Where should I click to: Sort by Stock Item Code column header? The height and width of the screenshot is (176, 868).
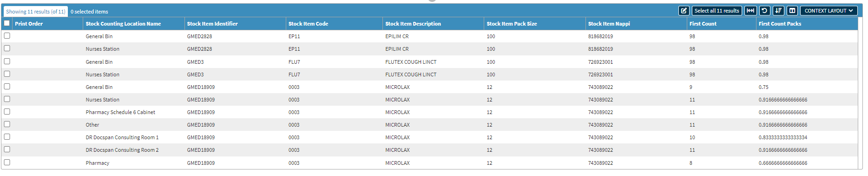(308, 24)
